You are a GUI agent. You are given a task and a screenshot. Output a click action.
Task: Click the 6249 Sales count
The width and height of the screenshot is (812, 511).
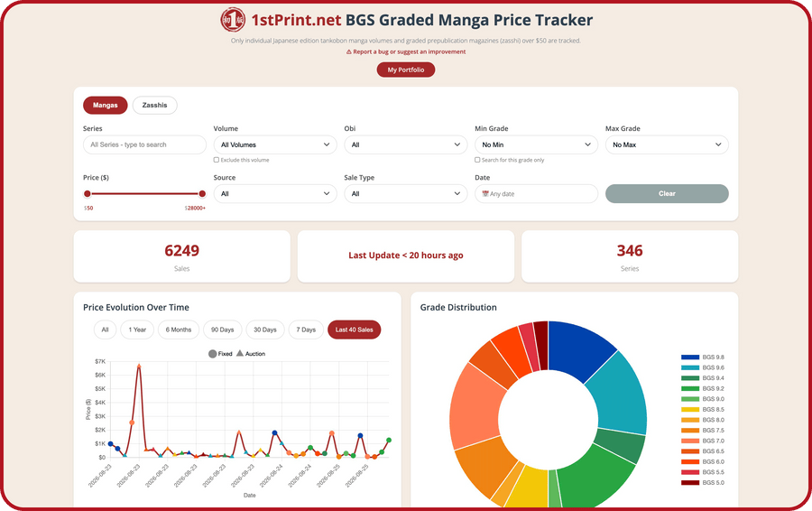[x=181, y=251]
